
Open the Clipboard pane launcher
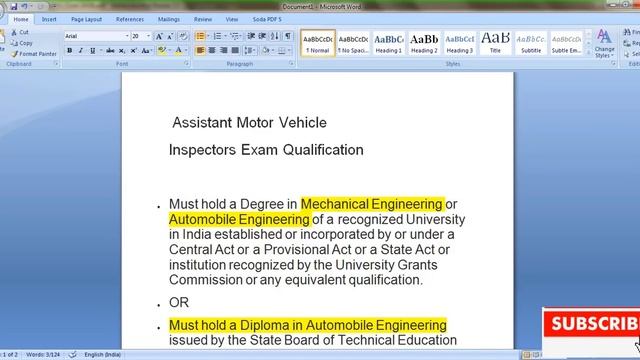coord(56,64)
